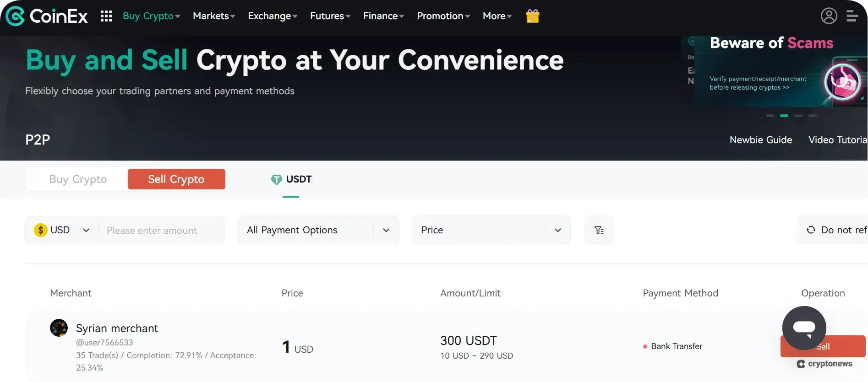Screen dimensions: 868x382
Task: Click the Please enter amount field
Action: tap(156, 230)
